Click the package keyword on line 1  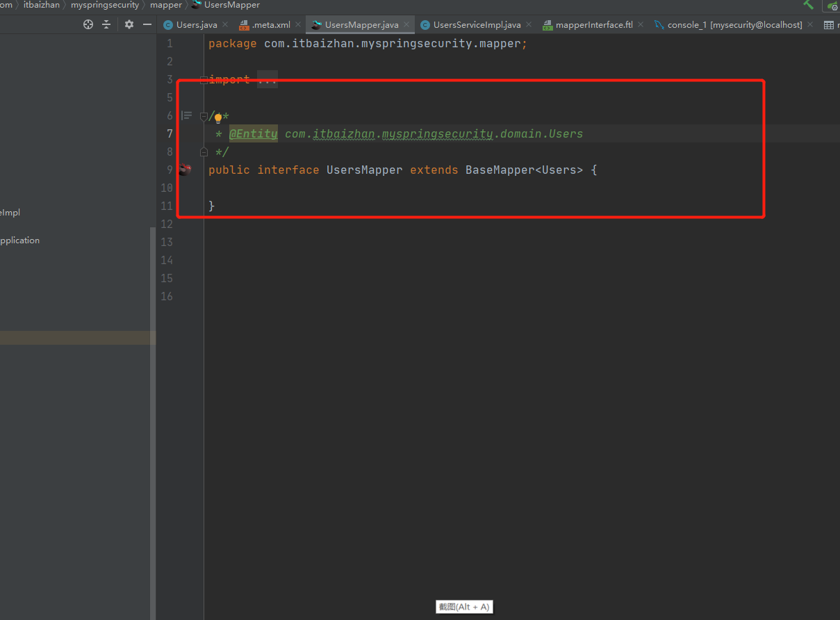click(x=233, y=43)
